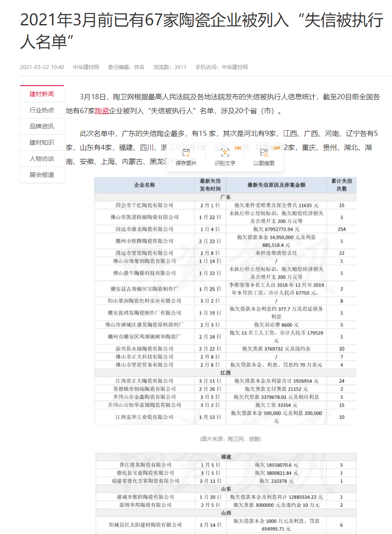Screen dimensions: 392x534
Task: Click the publish date 2021-03-22 10:40
Action: pos(42,67)
